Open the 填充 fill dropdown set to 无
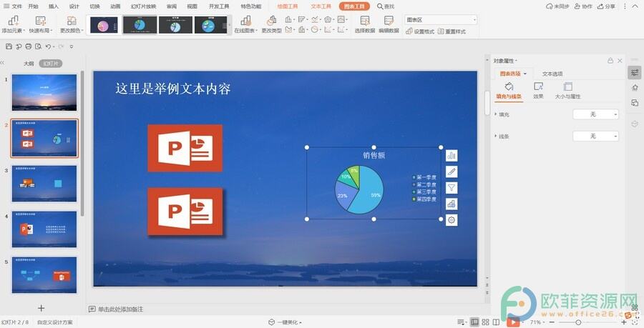 click(595, 114)
